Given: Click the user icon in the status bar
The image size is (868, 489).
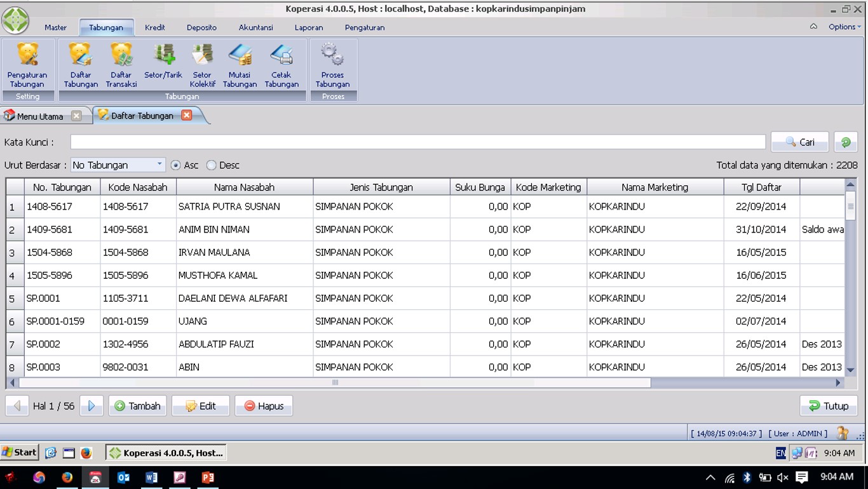Looking at the screenshot, I should (843, 433).
